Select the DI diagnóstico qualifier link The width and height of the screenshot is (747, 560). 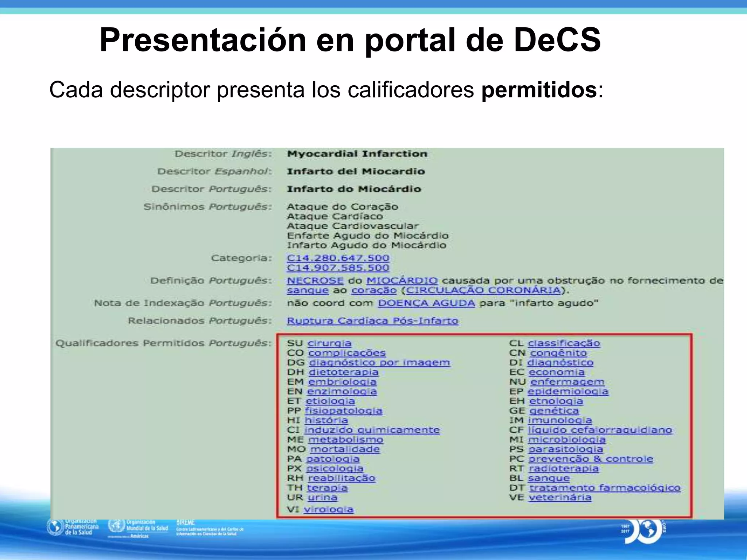[x=560, y=363]
